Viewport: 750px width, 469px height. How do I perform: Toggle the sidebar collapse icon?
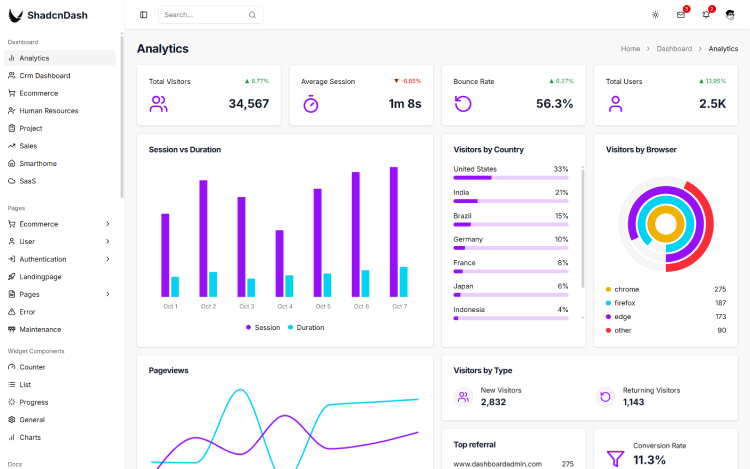[x=144, y=15]
